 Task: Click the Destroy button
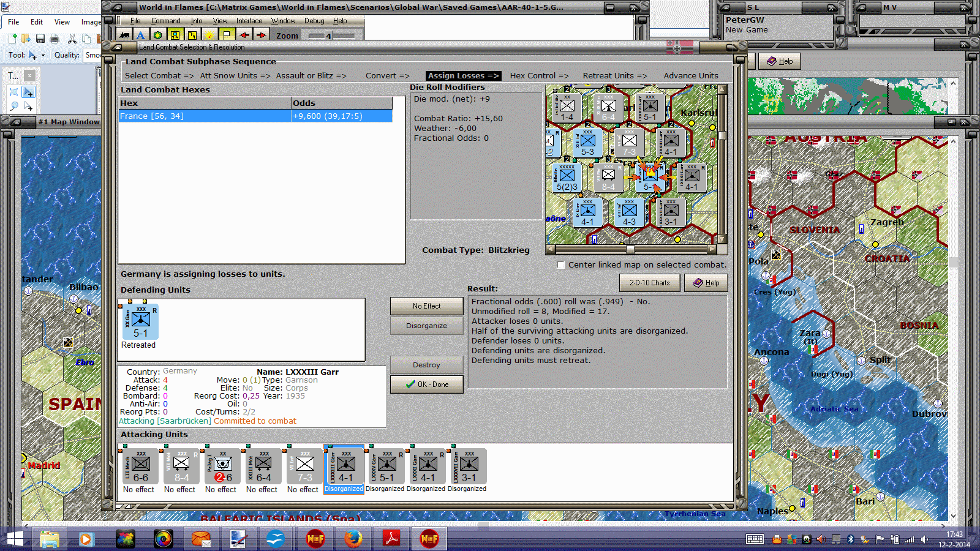pos(427,365)
